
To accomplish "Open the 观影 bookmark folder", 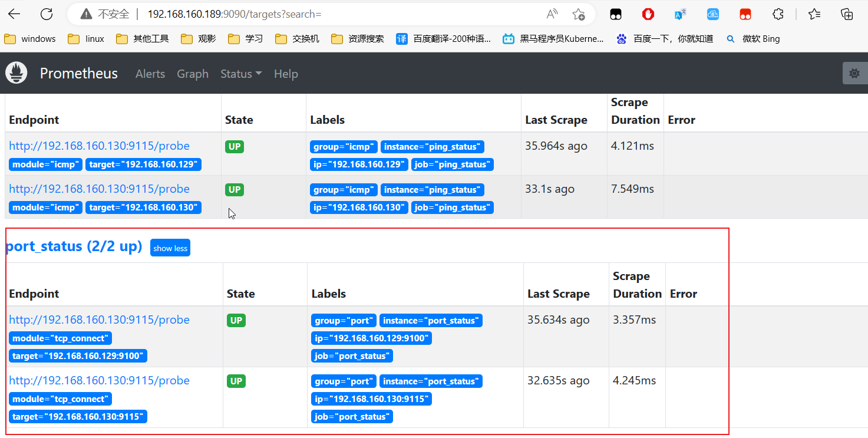I will 199,39.
